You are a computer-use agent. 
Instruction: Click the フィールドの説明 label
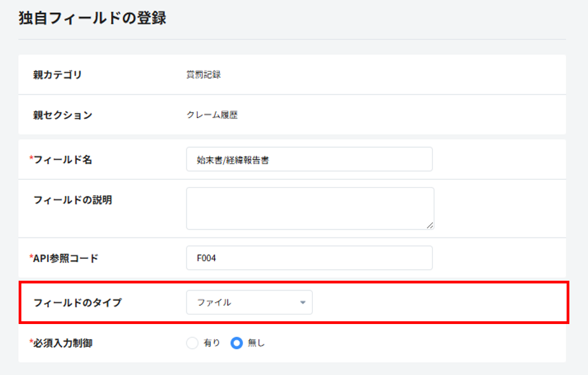72,200
